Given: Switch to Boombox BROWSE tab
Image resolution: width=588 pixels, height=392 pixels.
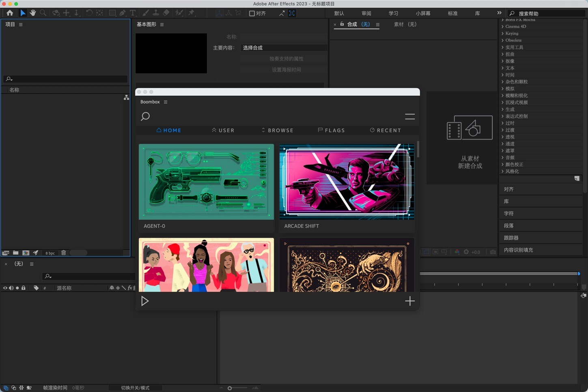Looking at the screenshot, I should pos(277,130).
